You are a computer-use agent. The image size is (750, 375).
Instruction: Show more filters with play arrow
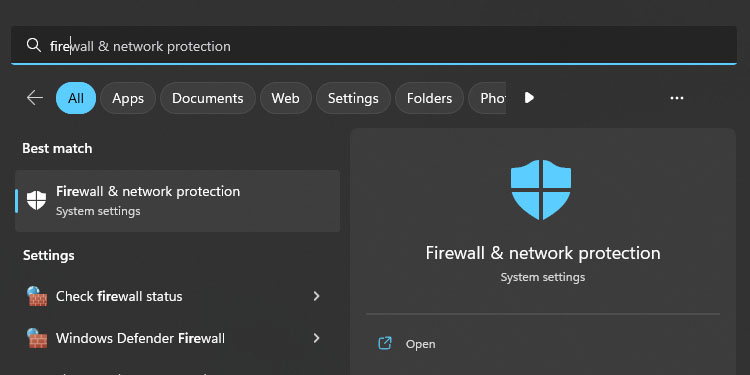pos(529,98)
